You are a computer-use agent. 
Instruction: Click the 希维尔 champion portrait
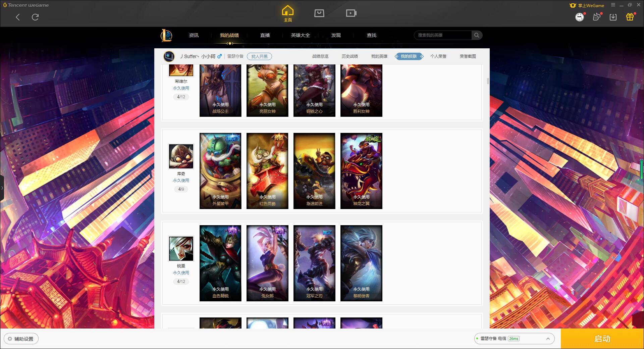click(181, 70)
